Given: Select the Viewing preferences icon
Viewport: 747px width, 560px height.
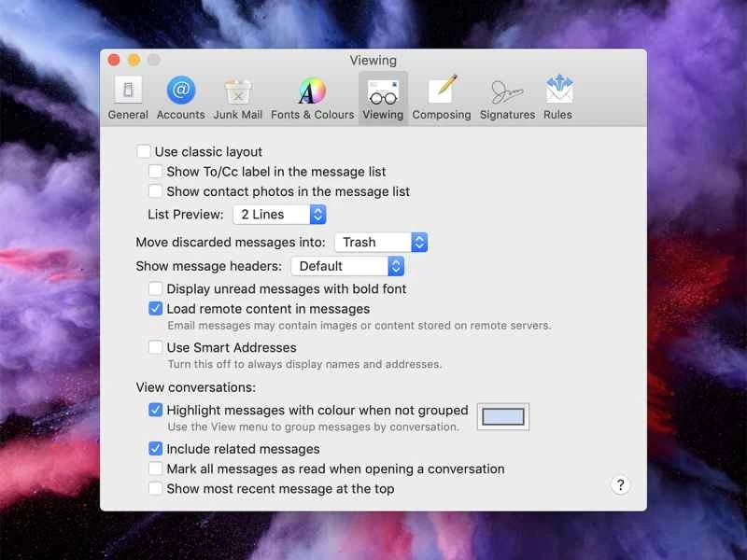Looking at the screenshot, I should click(383, 93).
